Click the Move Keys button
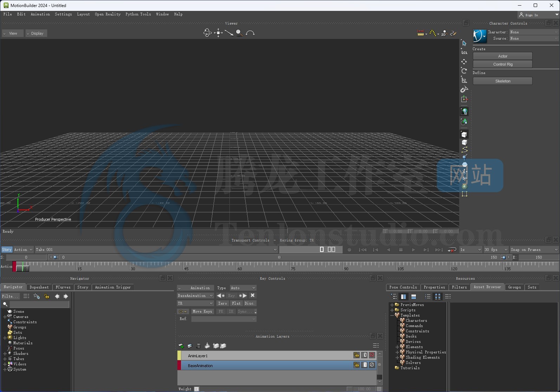 202,312
